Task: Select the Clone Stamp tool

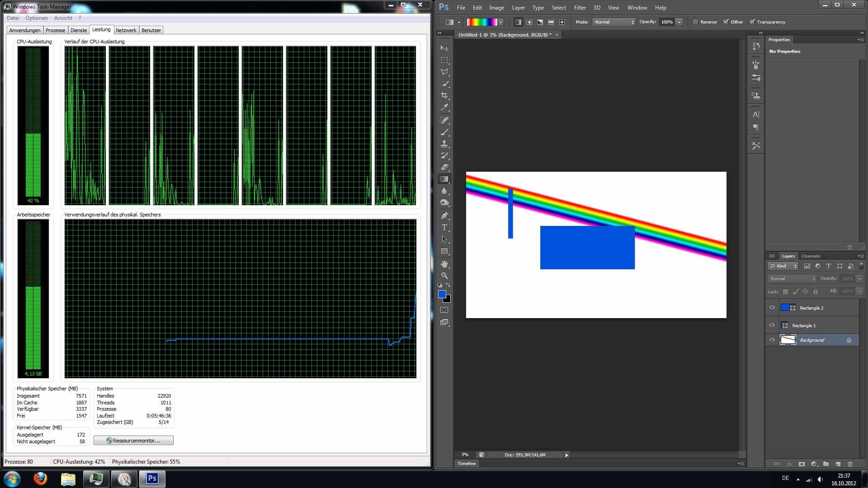Action: pos(444,144)
